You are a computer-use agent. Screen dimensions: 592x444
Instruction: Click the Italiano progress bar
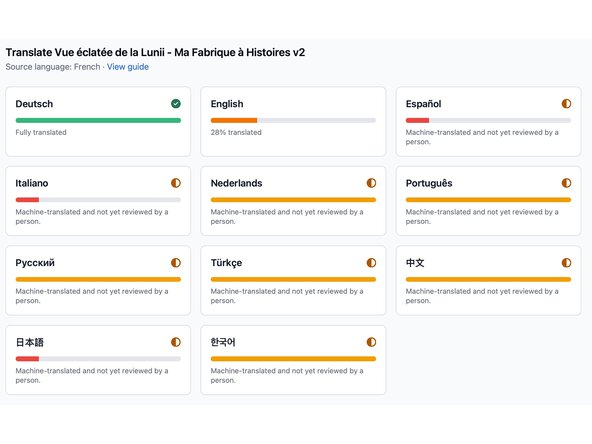pyautogui.click(x=98, y=200)
